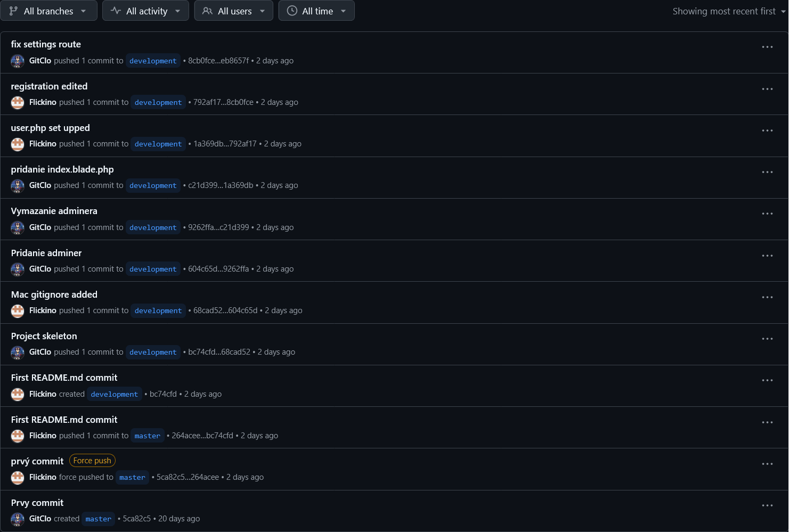Viewport: 789px width, 532px height.
Task: Open the three-dot menu for the Flickino created development row
Action: [x=767, y=380]
